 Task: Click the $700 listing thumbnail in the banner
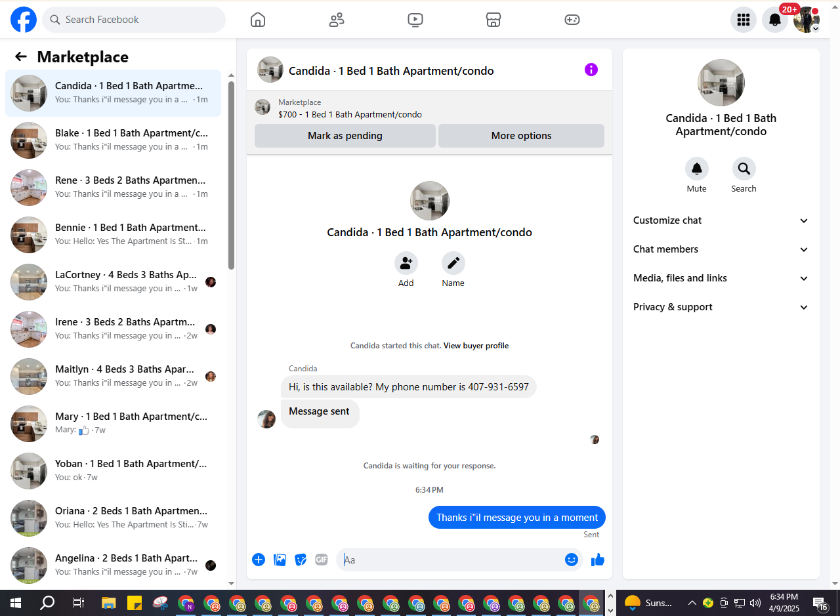click(262, 107)
